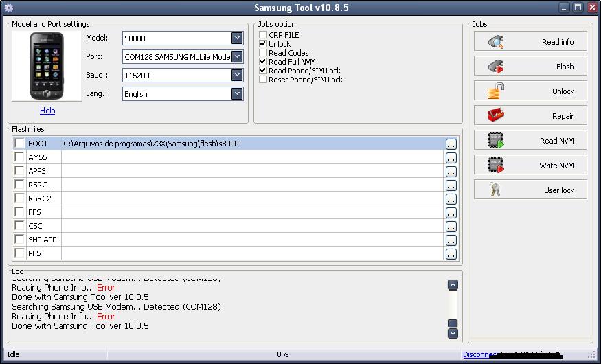The image size is (601, 364).
Task: Open the Baud dropdown showing 115200
Action: (237, 75)
